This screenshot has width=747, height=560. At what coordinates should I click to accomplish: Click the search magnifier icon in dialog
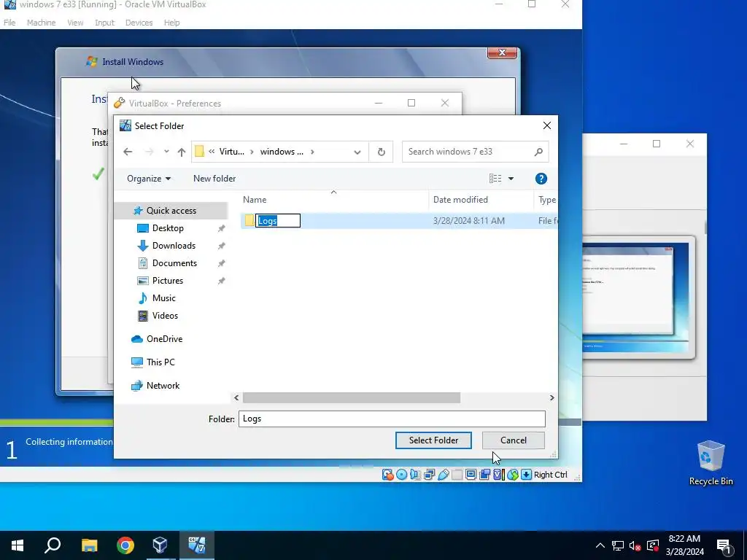point(538,152)
